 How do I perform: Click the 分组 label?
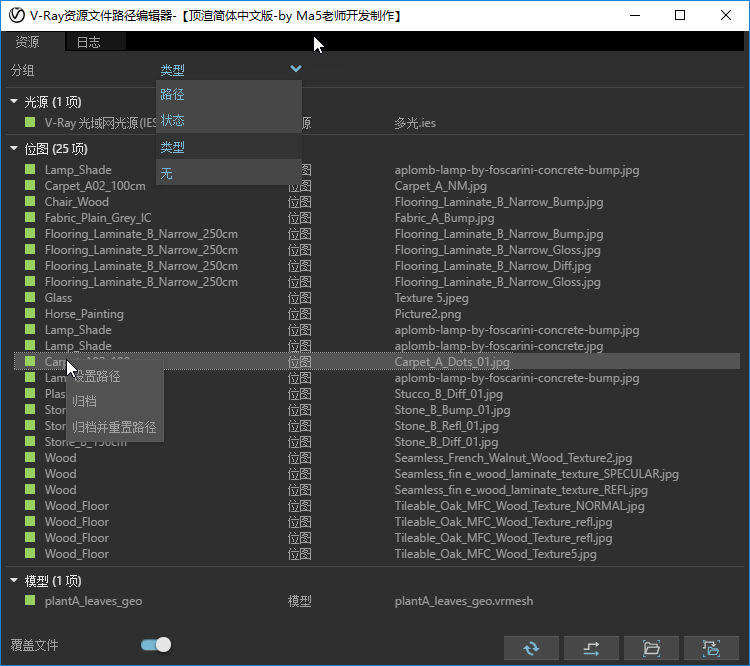(22, 70)
